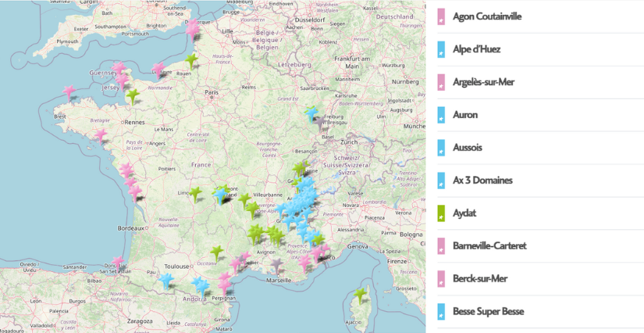Screen dimensions: 644x333
Task: Click the green marker near Limoges
Action: click(x=196, y=192)
